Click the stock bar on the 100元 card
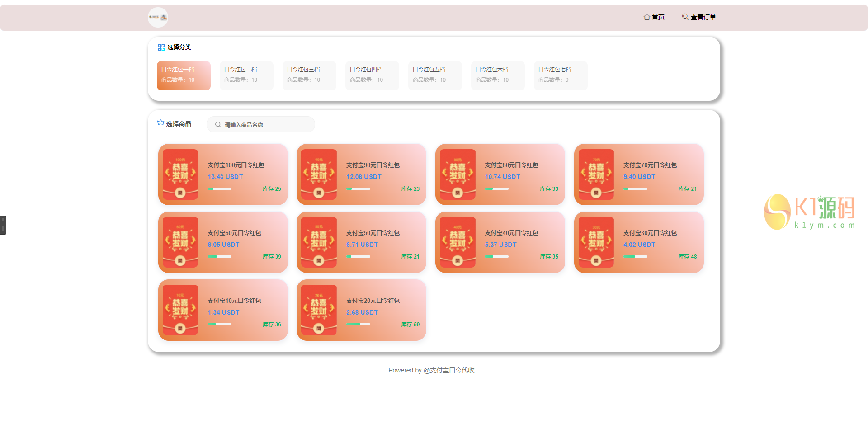 tap(220, 188)
